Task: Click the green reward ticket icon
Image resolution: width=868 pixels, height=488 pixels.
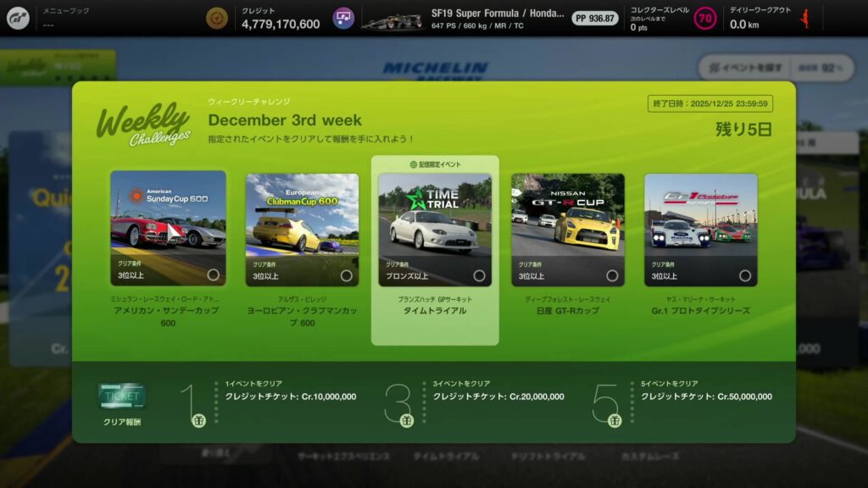Action: coord(121,396)
